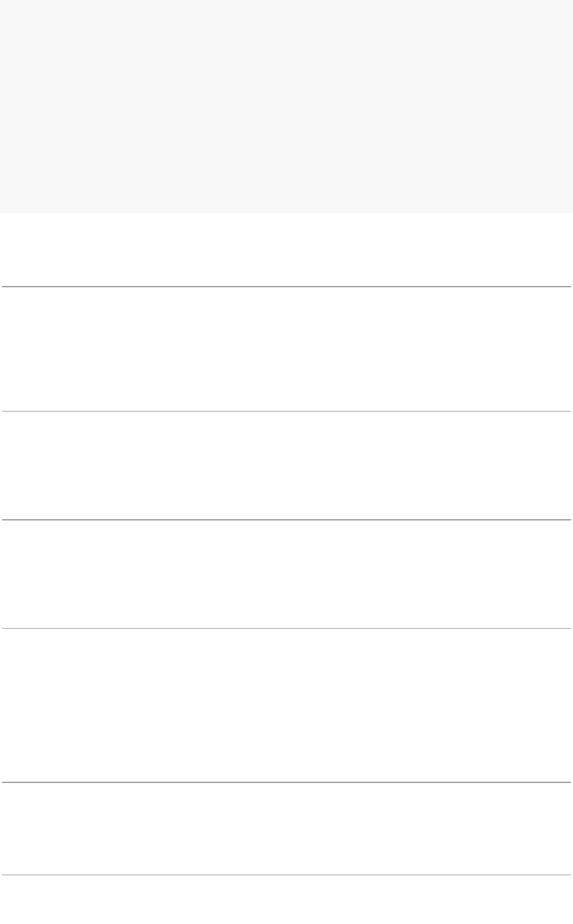Click the left end of the topmost divider
573x924 pixels.
pos(3,287)
